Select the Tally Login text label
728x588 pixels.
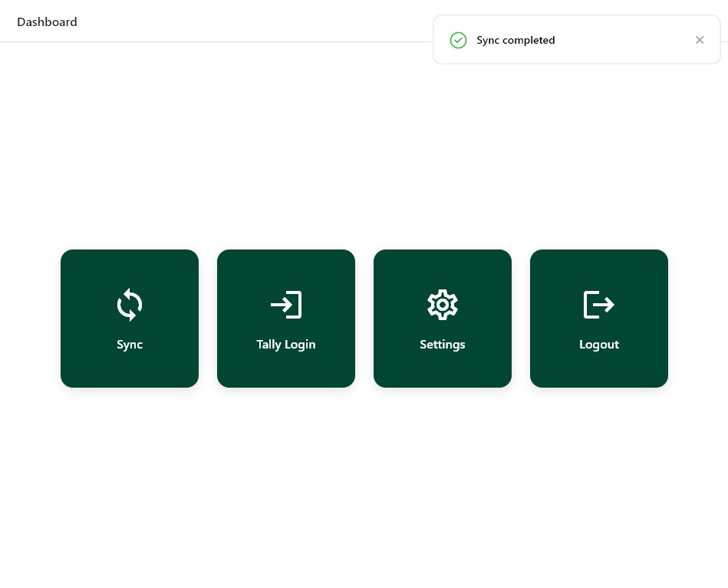click(286, 345)
